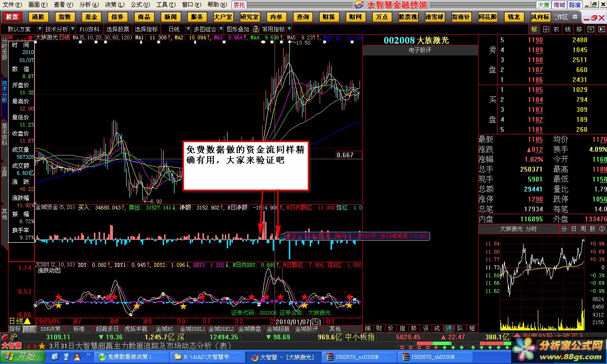Toggle the 标 marker icon
This screenshot has width=607, height=364.
[x=534, y=29]
